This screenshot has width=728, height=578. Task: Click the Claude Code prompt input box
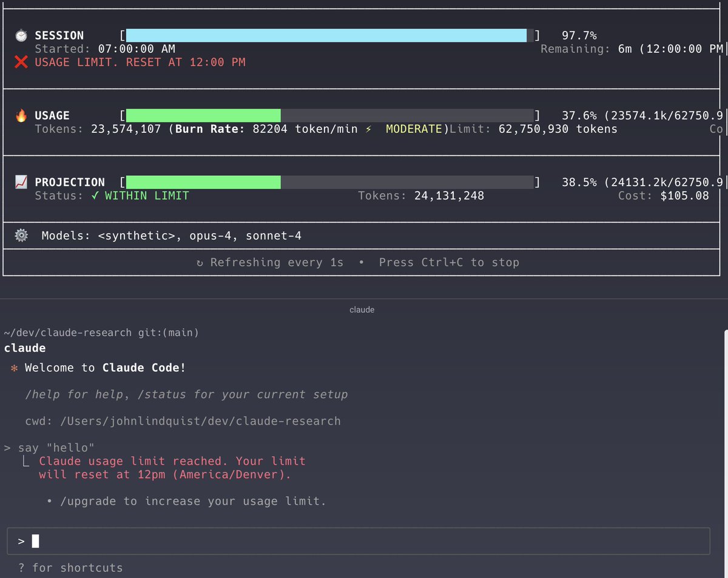click(x=358, y=541)
